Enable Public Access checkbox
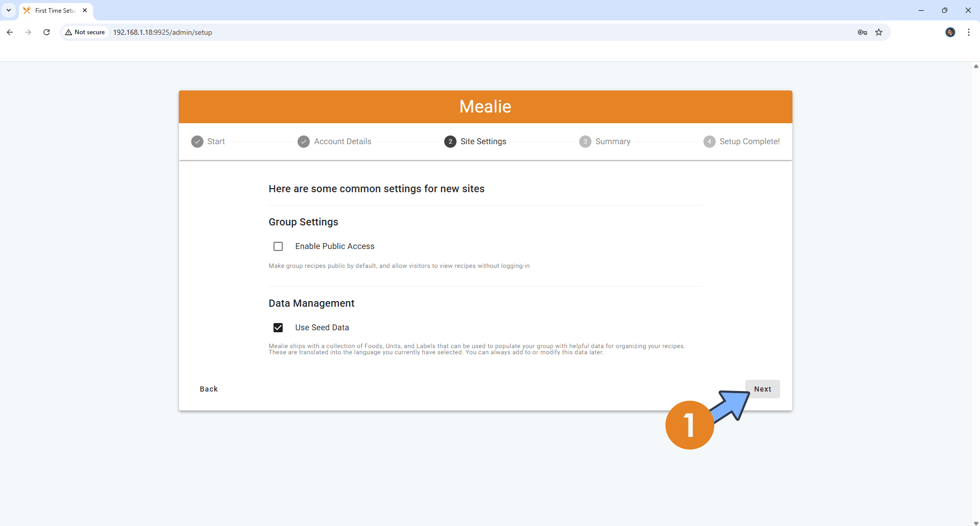Viewport: 980px width, 526px height. 278,246
